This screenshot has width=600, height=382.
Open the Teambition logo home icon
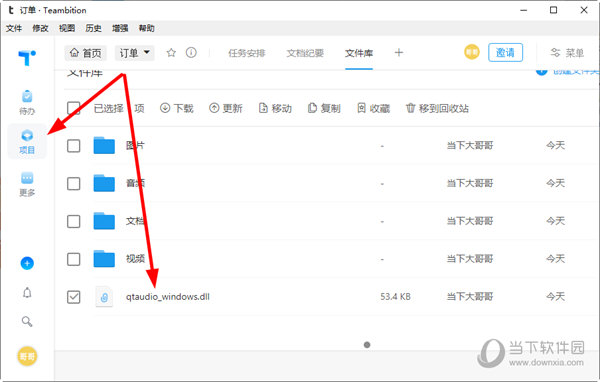click(x=27, y=57)
